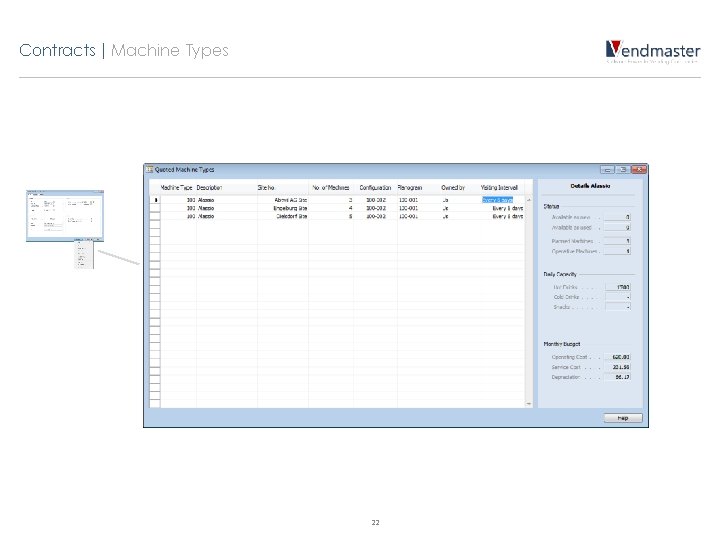Click the Engelburg site cell
The height and width of the screenshot is (540, 720).
pyautogui.click(x=283, y=208)
